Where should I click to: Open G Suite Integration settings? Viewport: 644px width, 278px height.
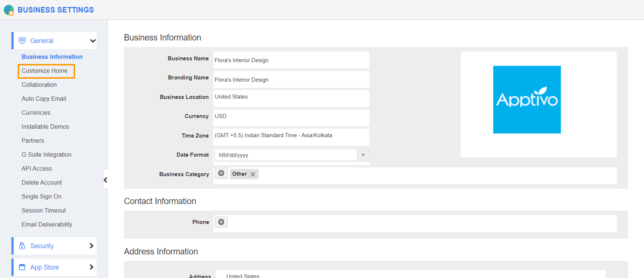click(46, 154)
